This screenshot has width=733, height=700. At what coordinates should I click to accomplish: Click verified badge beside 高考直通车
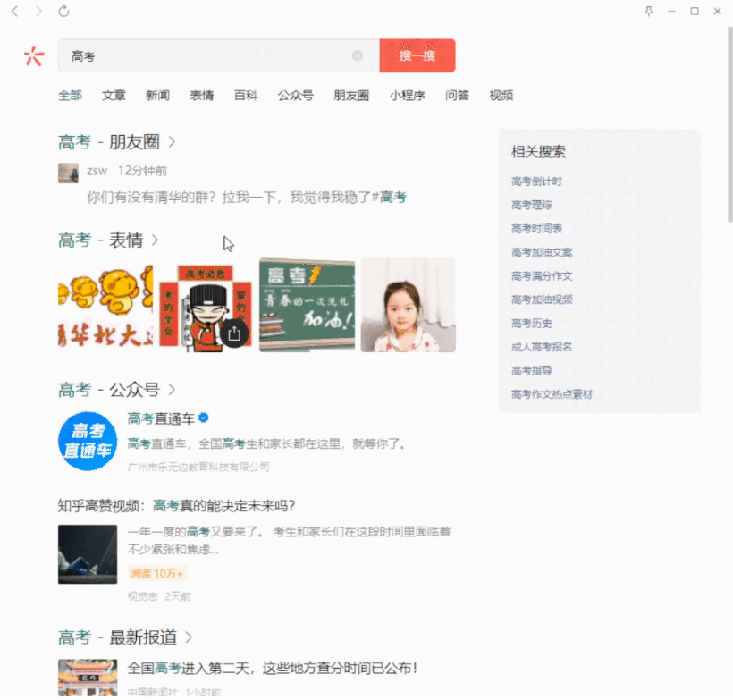[x=203, y=417]
